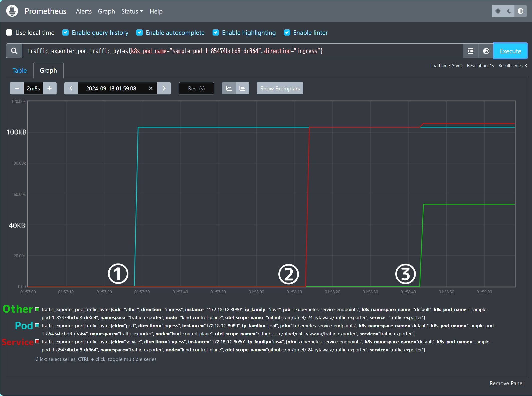Select the cidr="other" series legend entry
Image resolution: width=532 pixels, height=396 pixels.
tap(265, 313)
